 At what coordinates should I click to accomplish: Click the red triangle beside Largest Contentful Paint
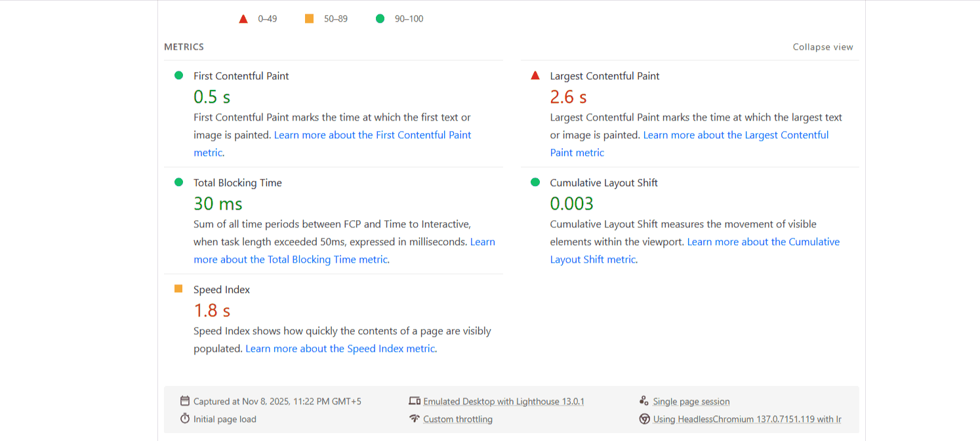click(535, 75)
